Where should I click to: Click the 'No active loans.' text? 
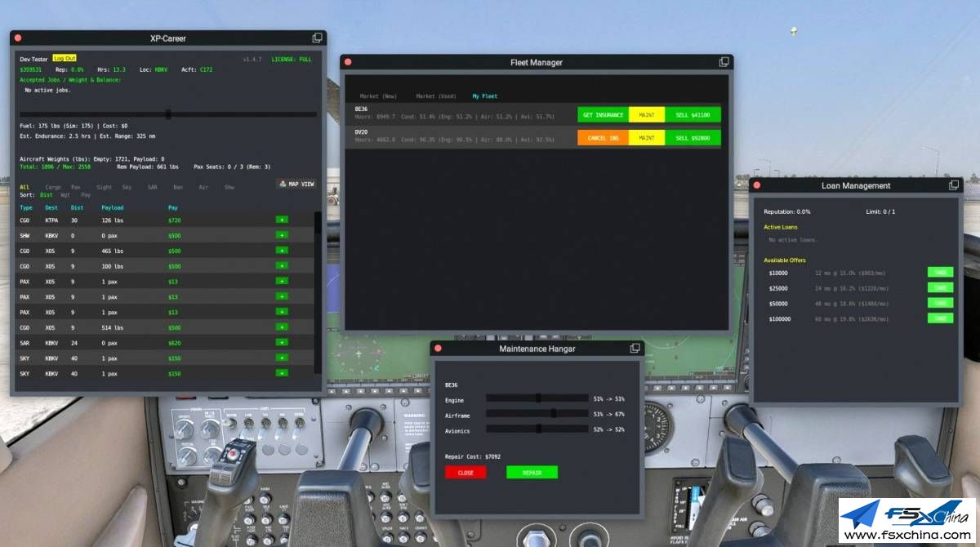tap(793, 240)
